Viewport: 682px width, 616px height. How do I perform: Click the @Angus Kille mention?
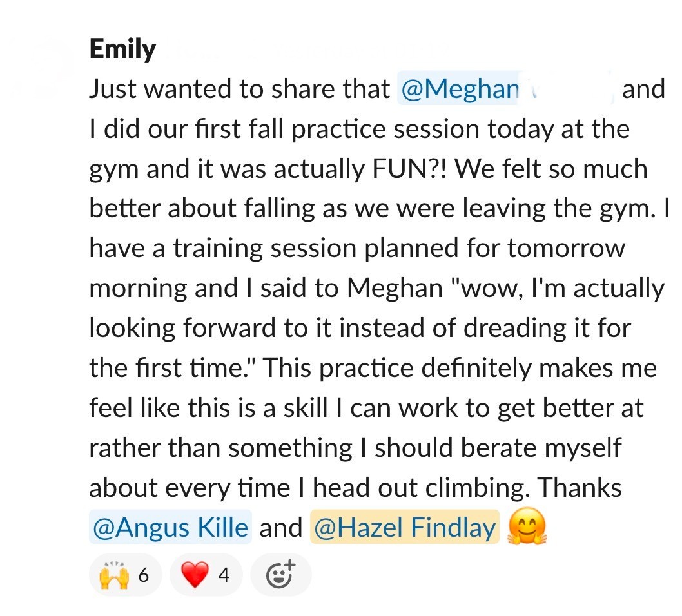(170, 528)
